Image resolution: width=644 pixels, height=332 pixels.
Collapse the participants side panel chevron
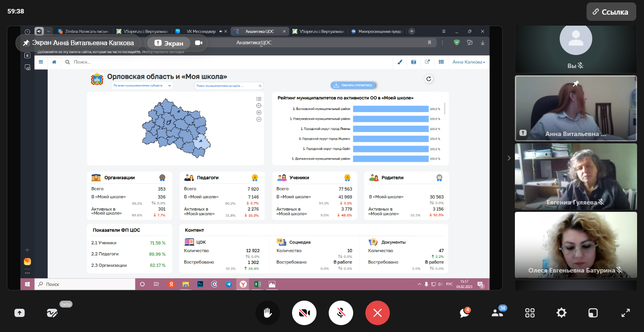click(509, 158)
